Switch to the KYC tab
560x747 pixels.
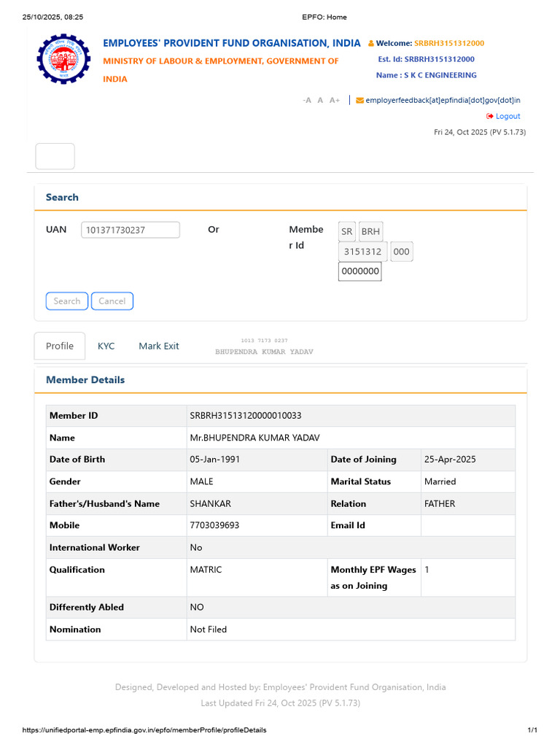(106, 346)
